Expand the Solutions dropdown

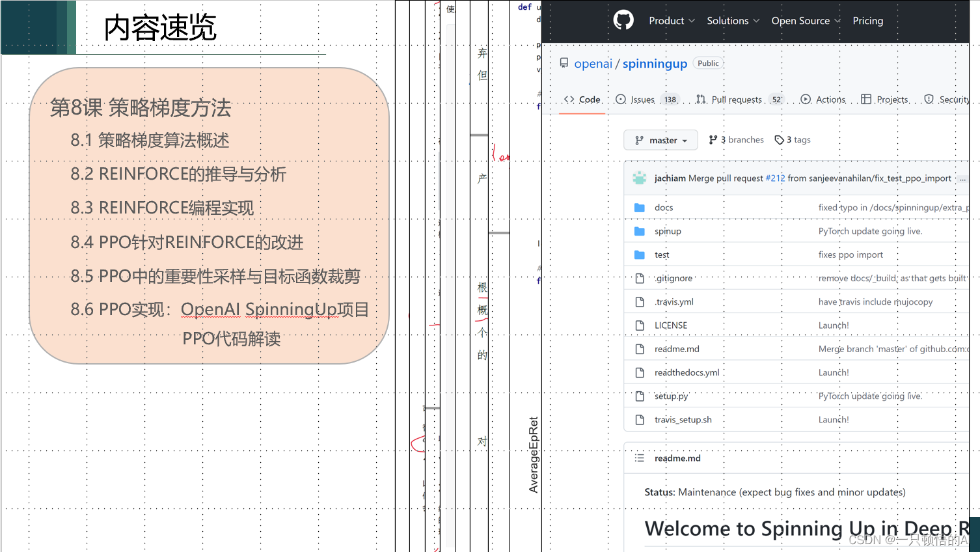click(x=733, y=21)
